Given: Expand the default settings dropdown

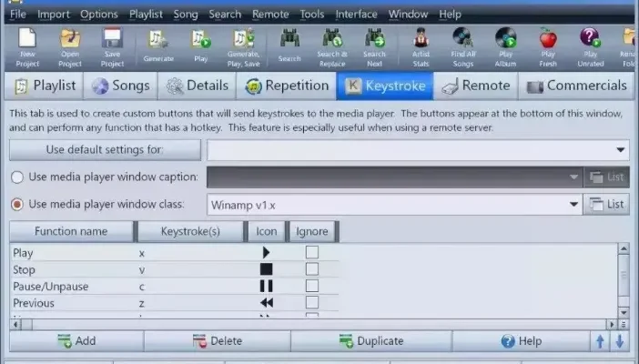Looking at the screenshot, I should [621, 150].
